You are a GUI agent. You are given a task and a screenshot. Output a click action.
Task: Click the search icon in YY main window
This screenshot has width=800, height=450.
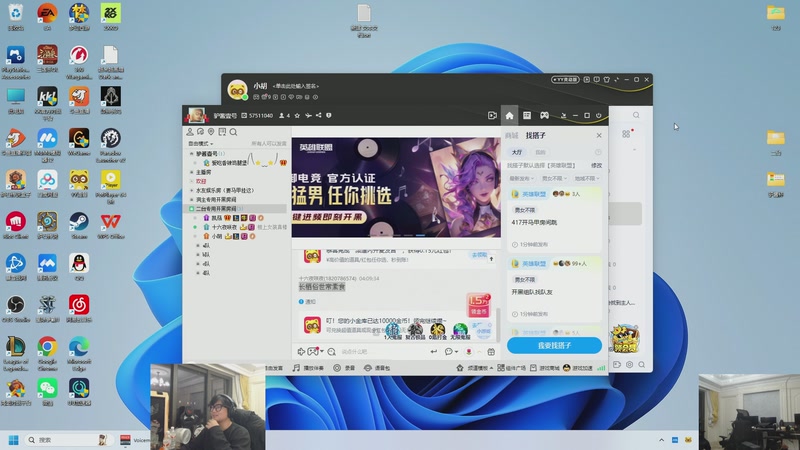click(636, 115)
